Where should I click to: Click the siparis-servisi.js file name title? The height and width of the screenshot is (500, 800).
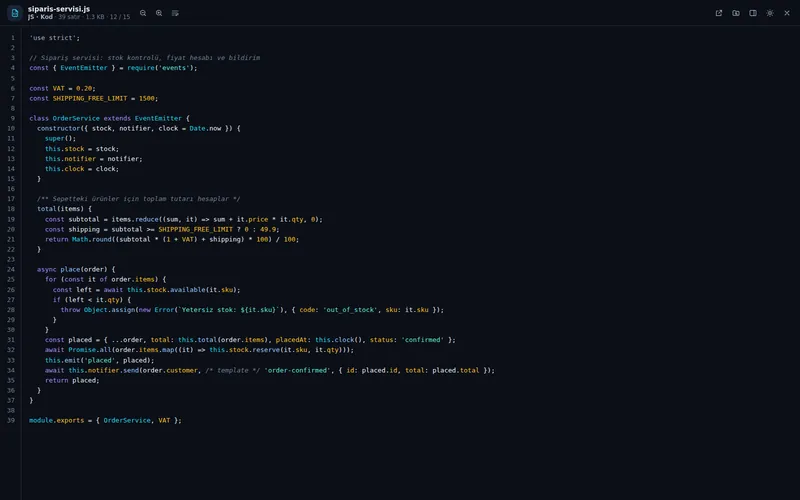59,9
